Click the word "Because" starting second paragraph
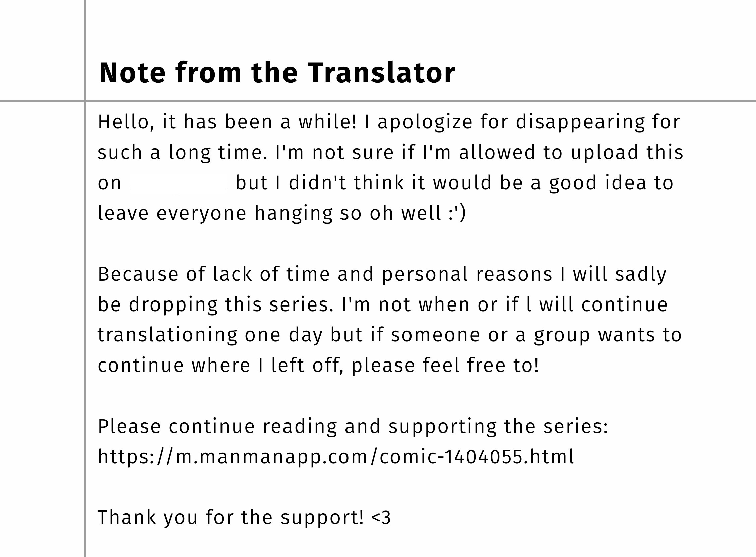The image size is (756, 557). click(x=138, y=274)
